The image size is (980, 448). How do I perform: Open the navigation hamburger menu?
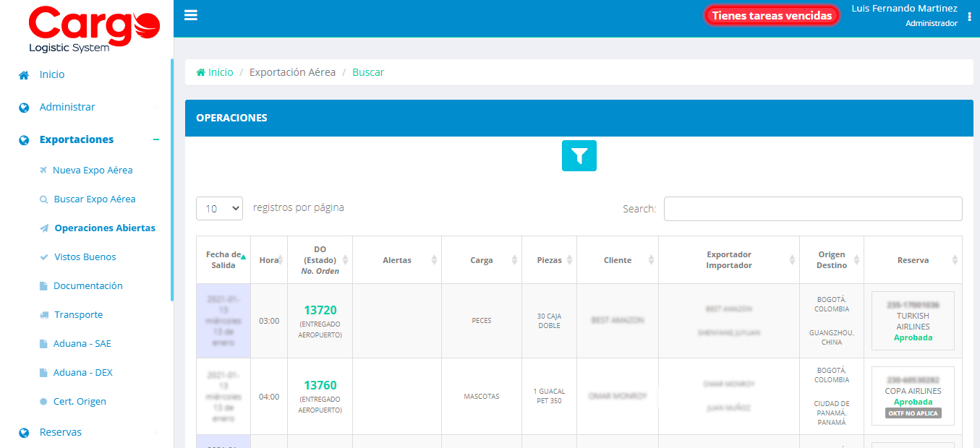[190, 14]
